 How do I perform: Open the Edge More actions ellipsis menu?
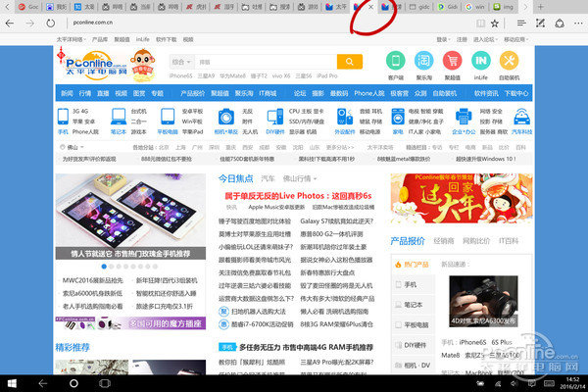(578, 24)
